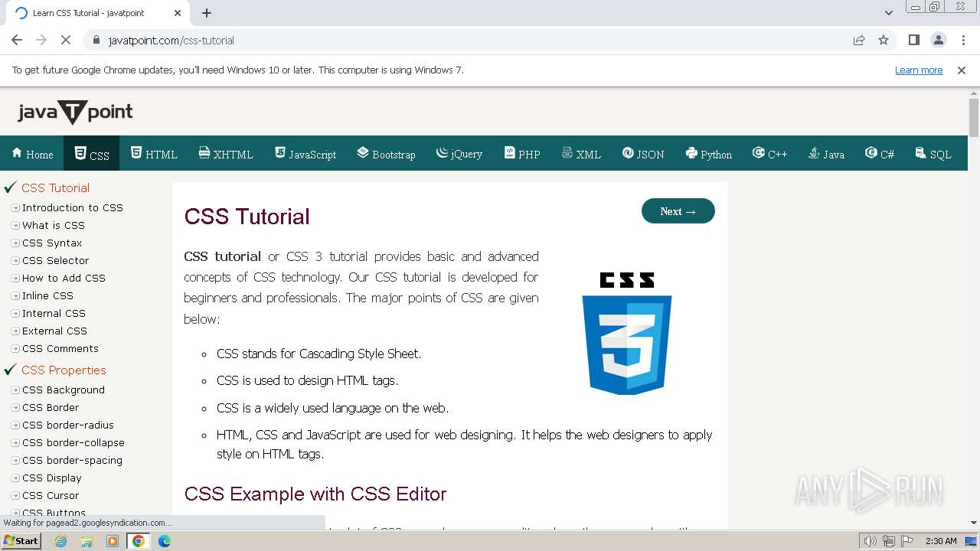Open Microsoft Edge from the taskbar
Screen dimensions: 980x551
pyautogui.click(x=165, y=541)
